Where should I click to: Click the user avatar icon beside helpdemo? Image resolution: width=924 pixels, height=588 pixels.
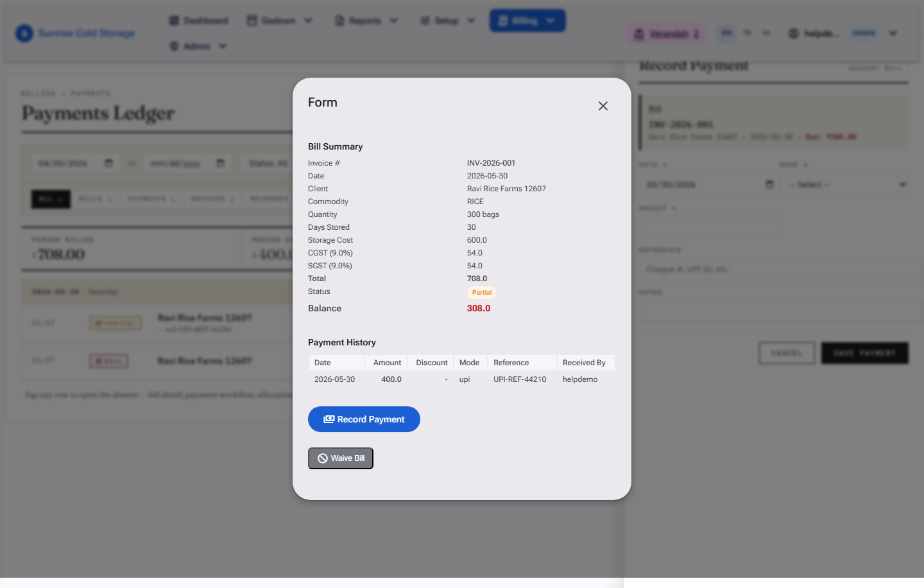coord(794,33)
